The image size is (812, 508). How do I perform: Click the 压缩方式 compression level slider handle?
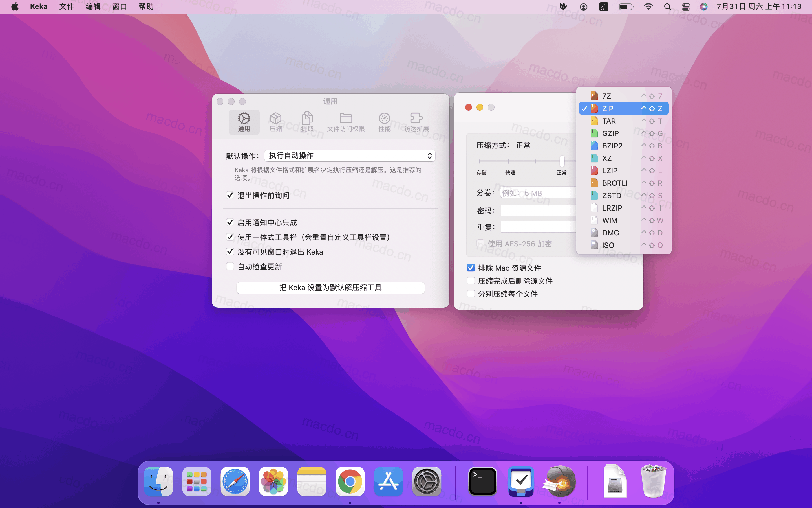pyautogui.click(x=562, y=161)
